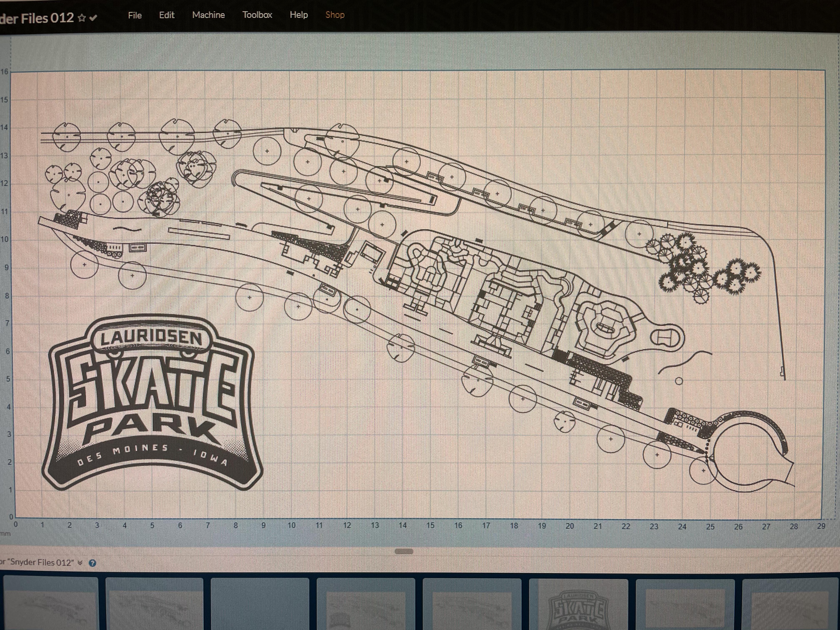The image size is (840, 630).
Task: Open the Edit menu
Action: tap(167, 15)
